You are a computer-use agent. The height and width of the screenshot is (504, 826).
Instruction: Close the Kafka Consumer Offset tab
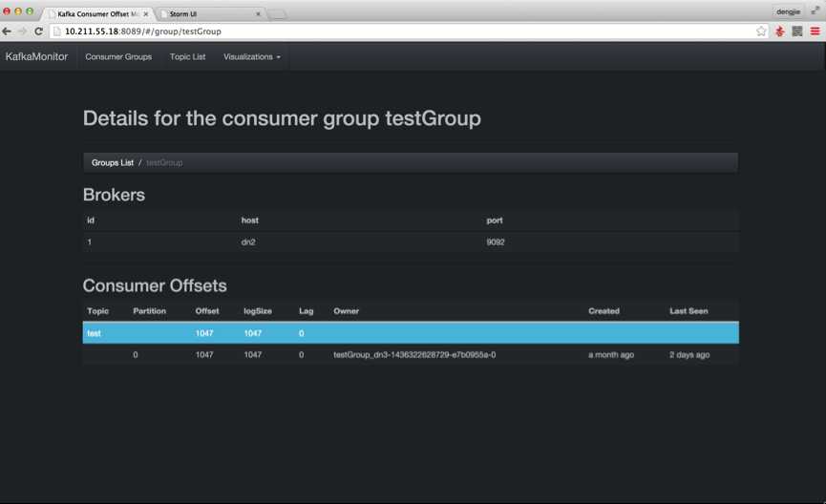(146, 14)
